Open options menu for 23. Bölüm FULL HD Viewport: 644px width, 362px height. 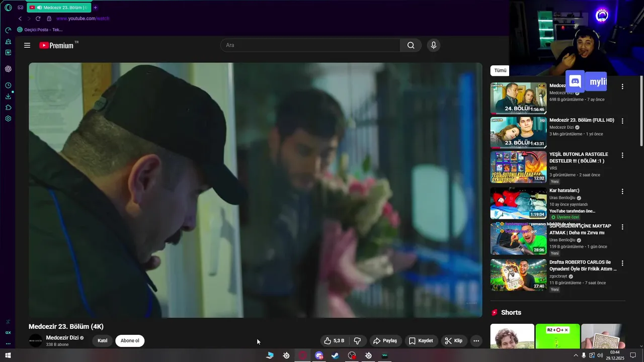point(622,121)
